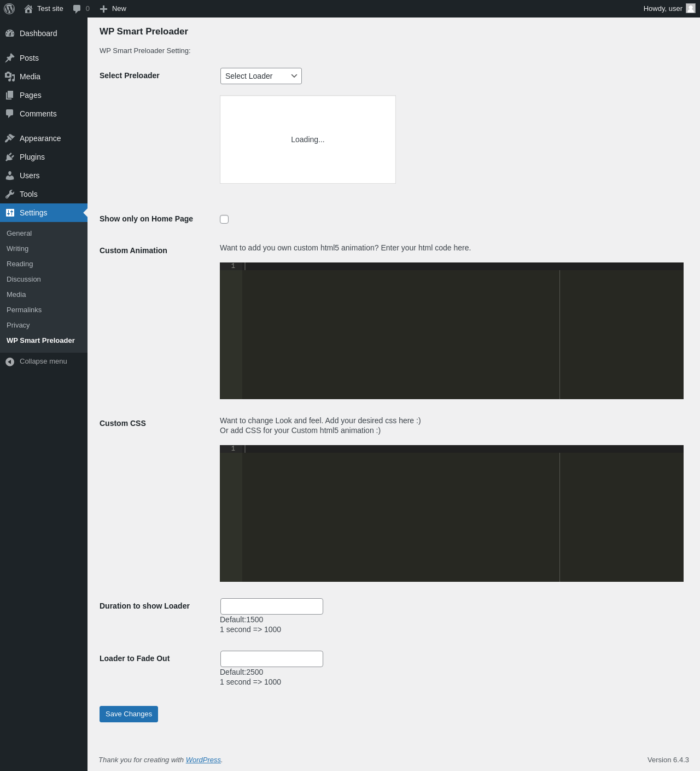Open the user avatar in admin bar
Image resolution: width=700 pixels, height=771 pixels.
click(x=691, y=9)
